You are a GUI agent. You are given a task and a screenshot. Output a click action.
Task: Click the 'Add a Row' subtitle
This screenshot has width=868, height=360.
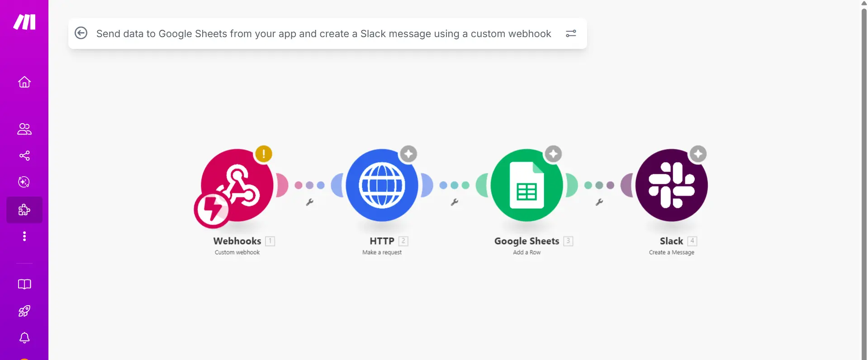(526, 252)
